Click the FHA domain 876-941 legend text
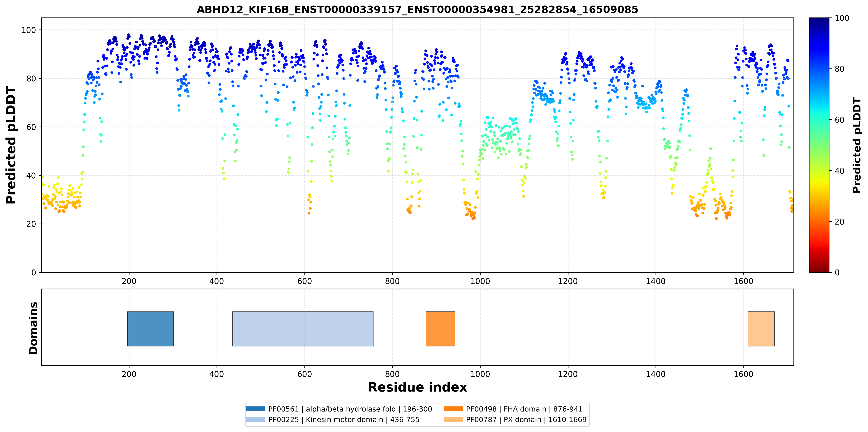 pos(524,409)
